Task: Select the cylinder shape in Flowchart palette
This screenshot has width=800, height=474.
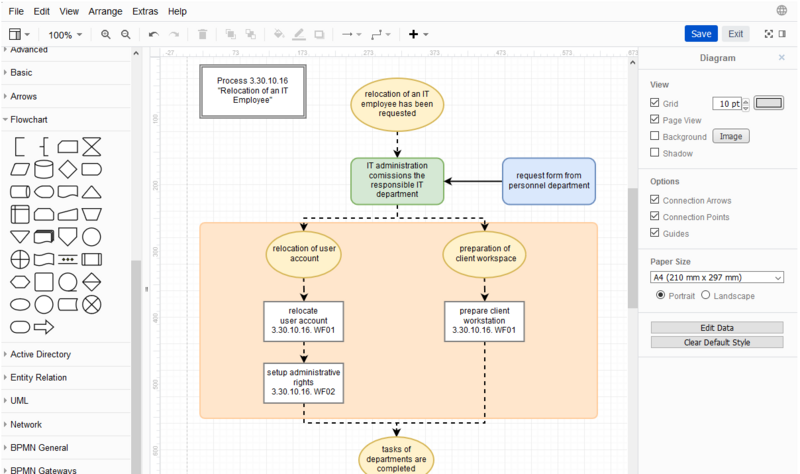Action: [44, 169]
